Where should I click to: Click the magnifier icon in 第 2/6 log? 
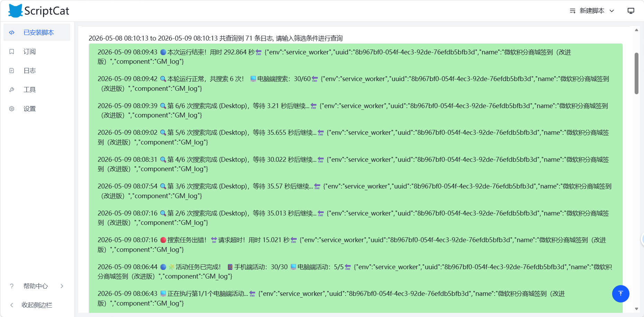(163, 213)
